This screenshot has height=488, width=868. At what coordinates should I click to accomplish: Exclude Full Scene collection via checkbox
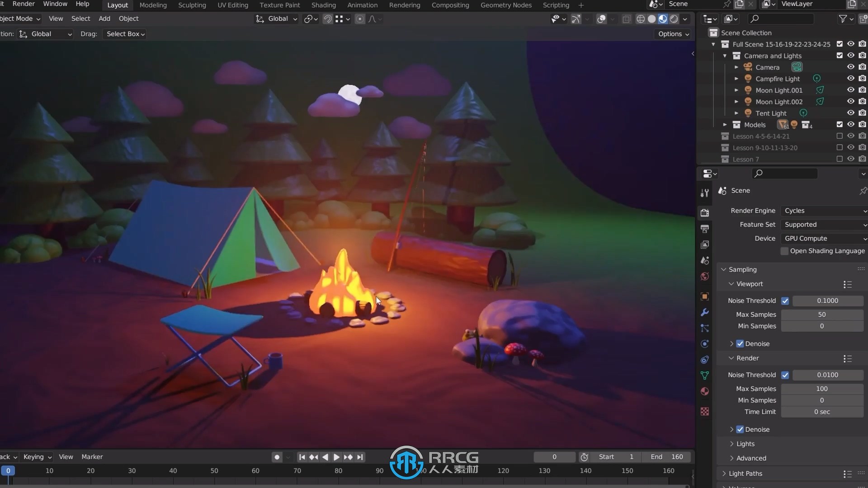[840, 44]
